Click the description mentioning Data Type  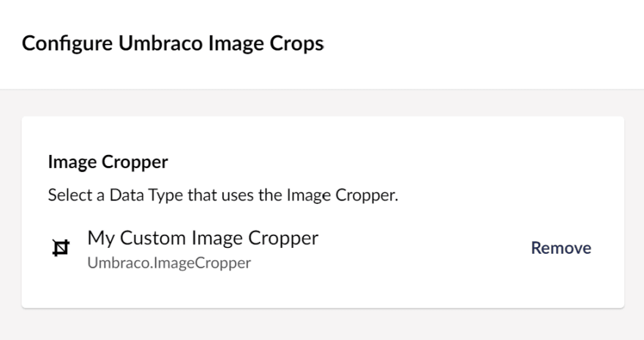coord(223,195)
